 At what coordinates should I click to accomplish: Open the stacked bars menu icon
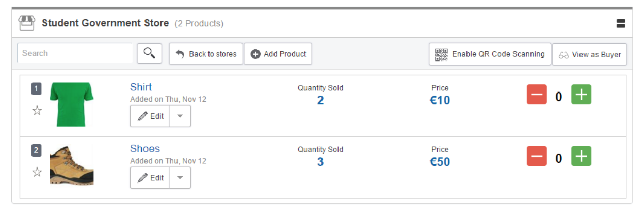tap(621, 23)
